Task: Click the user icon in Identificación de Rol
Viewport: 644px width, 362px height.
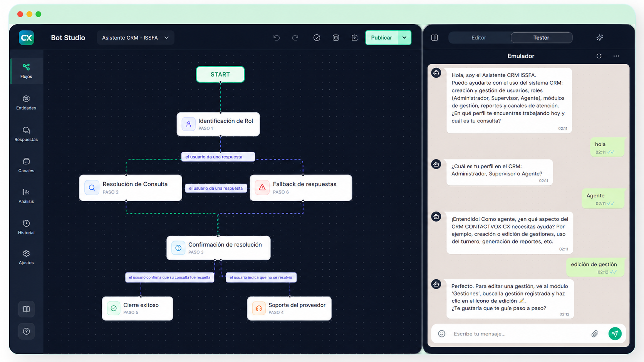Action: 189,124
